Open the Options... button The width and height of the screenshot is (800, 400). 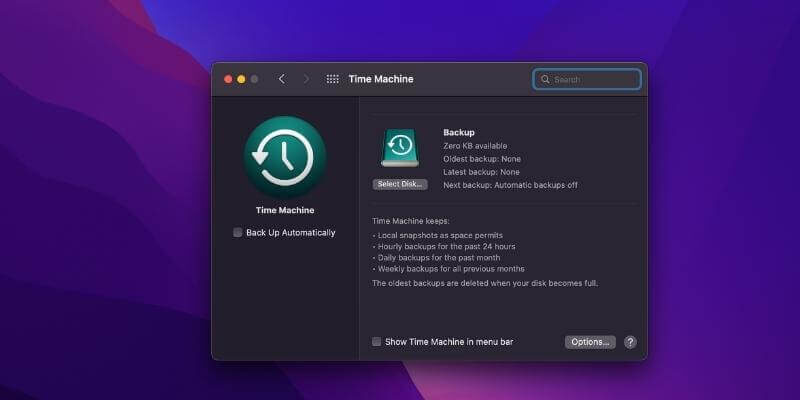coord(590,342)
